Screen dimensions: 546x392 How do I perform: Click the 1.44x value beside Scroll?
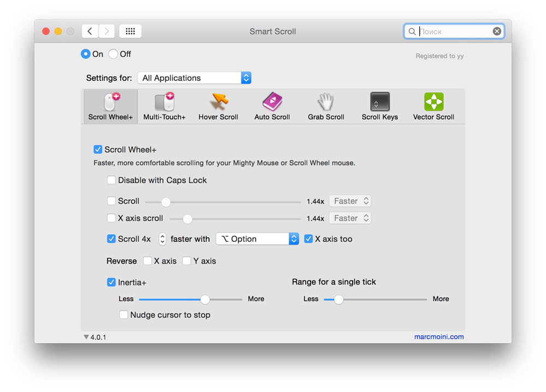[x=315, y=201]
